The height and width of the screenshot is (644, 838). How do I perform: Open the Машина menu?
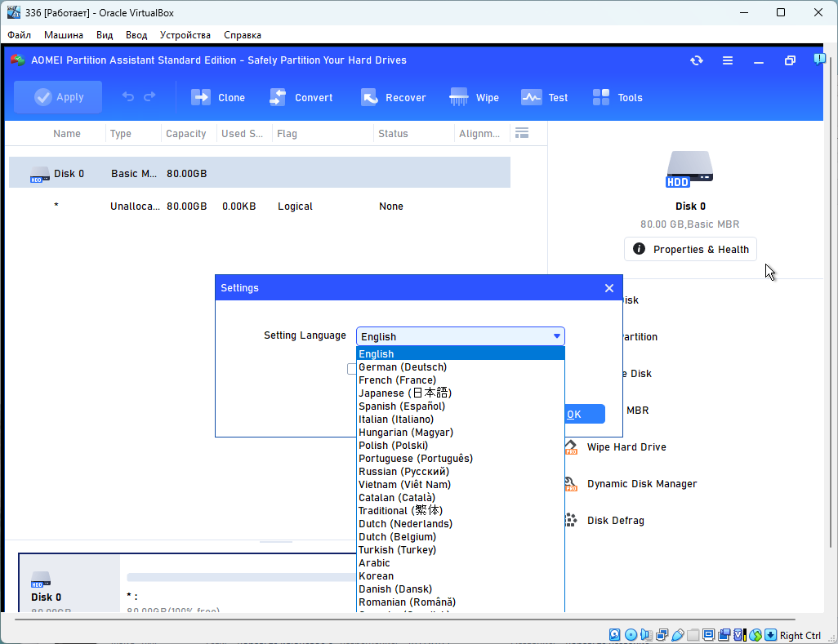click(x=64, y=35)
